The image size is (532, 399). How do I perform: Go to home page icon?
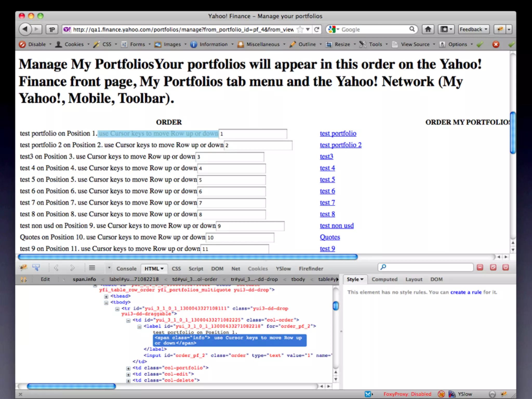pyautogui.click(x=428, y=29)
